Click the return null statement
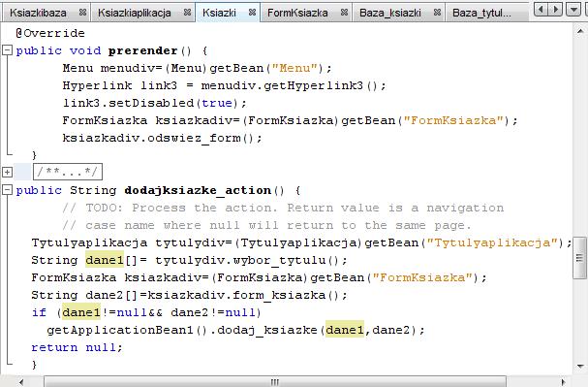The image size is (588, 387). pyautogui.click(x=77, y=347)
